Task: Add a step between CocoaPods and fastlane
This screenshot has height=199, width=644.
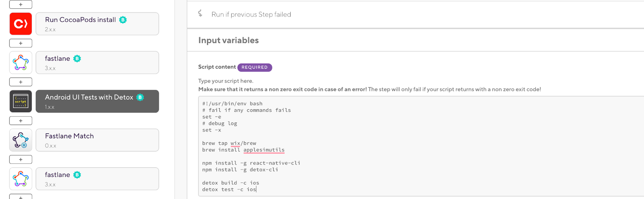Action: (x=21, y=43)
